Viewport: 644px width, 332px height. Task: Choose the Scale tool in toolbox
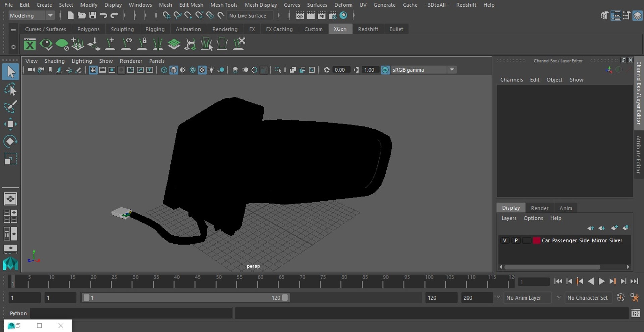click(x=10, y=159)
